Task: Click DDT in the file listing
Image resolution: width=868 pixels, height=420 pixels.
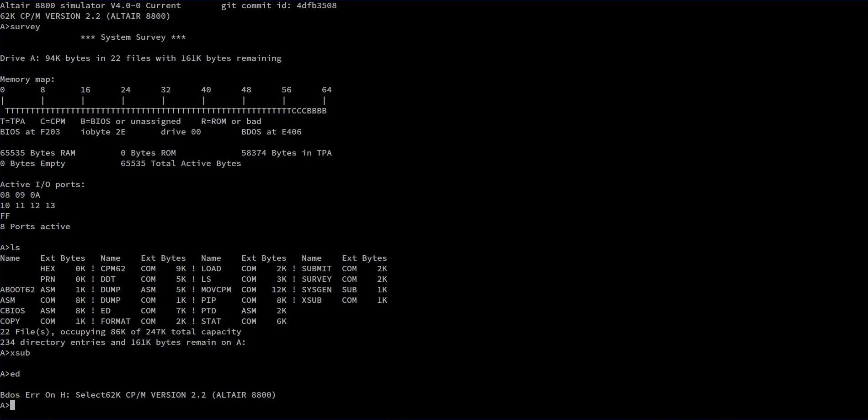Action: (108, 279)
